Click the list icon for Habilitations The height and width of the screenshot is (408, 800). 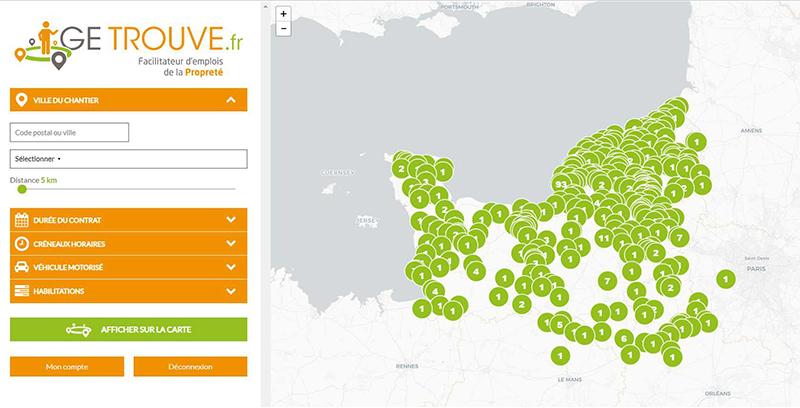tap(21, 291)
